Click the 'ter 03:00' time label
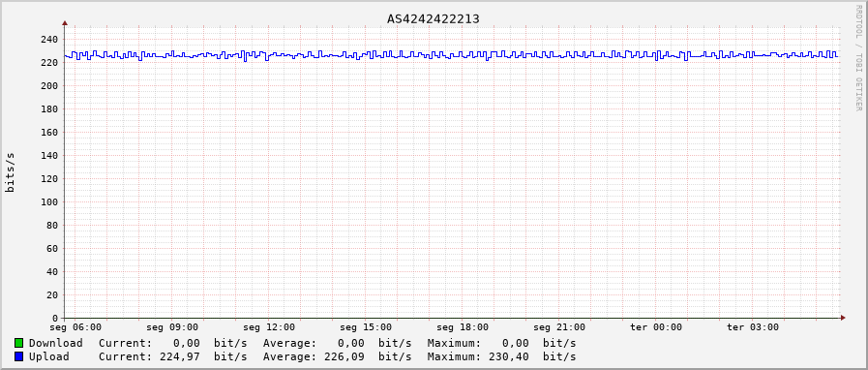Screen dimensions: 868x370 (752, 327)
